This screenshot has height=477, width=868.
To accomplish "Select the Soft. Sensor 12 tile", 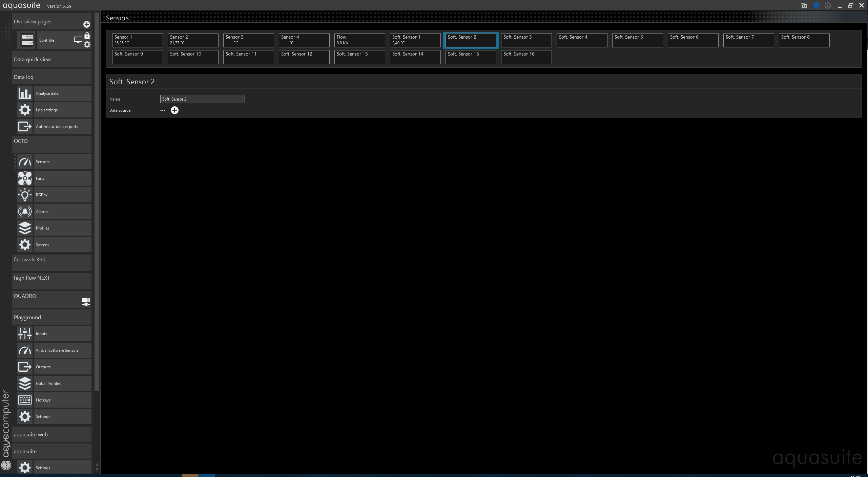I will (x=304, y=57).
